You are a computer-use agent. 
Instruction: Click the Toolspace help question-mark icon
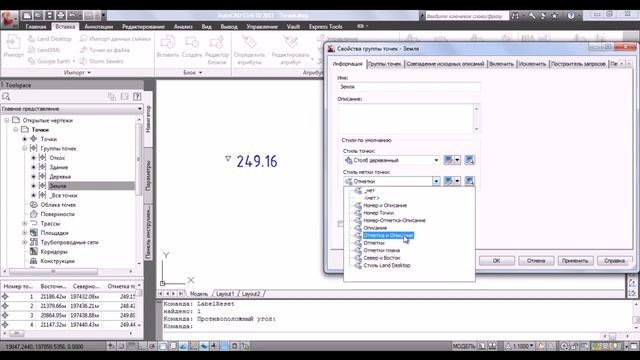137,97
